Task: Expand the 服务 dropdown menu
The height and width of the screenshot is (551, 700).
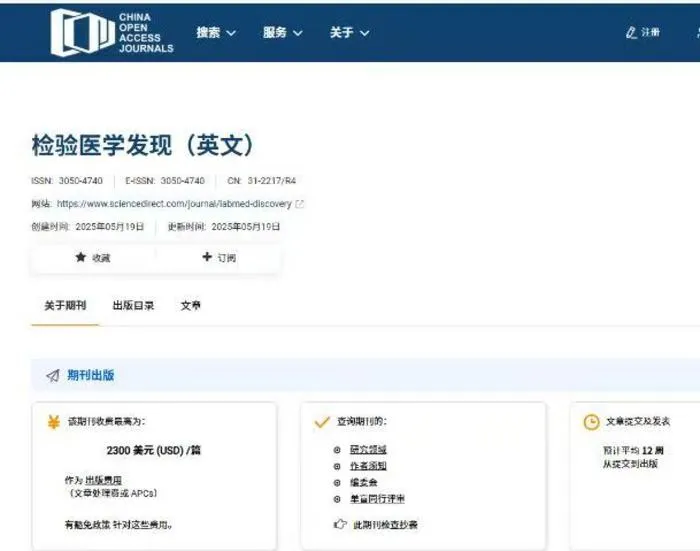Action: [283, 33]
